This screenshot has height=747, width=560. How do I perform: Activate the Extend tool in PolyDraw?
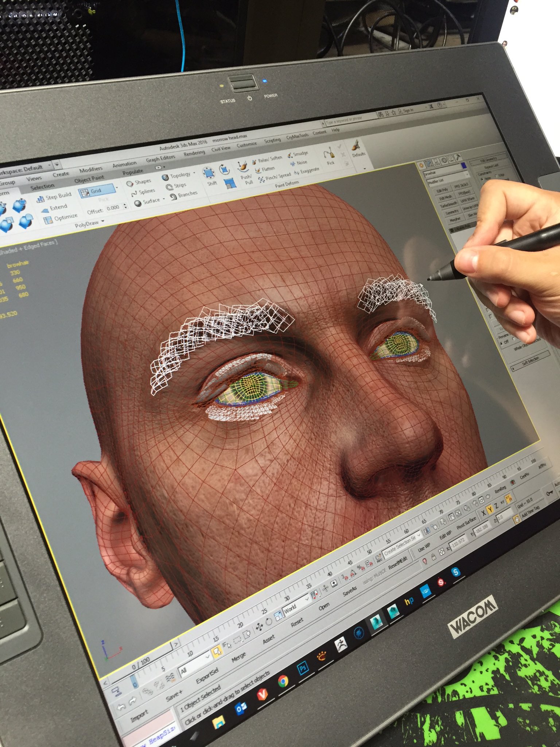click(x=54, y=208)
